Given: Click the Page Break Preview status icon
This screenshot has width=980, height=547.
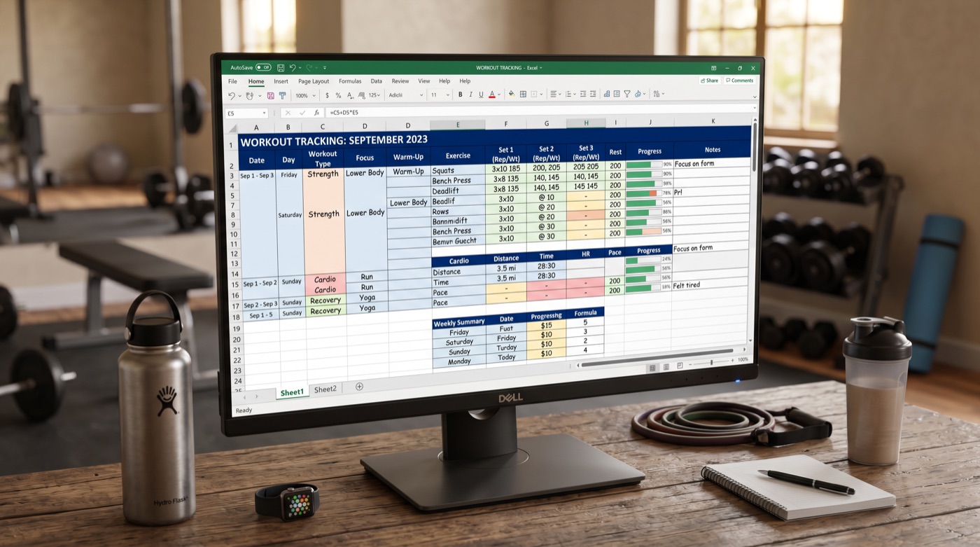Looking at the screenshot, I should (680, 366).
